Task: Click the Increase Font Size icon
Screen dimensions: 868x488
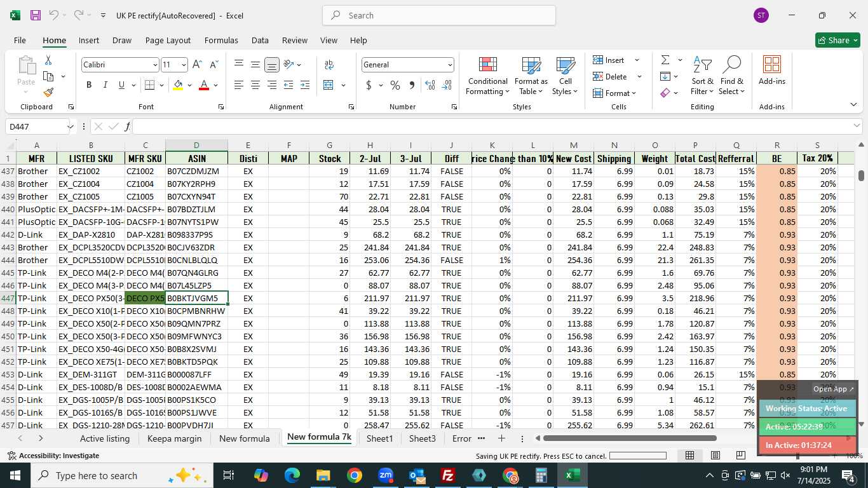Action: (x=197, y=65)
